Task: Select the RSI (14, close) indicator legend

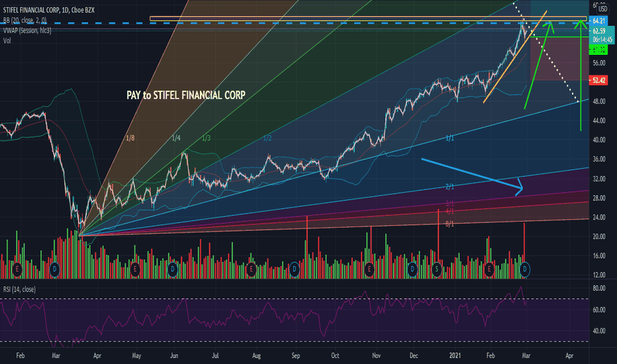Action: [x=19, y=289]
